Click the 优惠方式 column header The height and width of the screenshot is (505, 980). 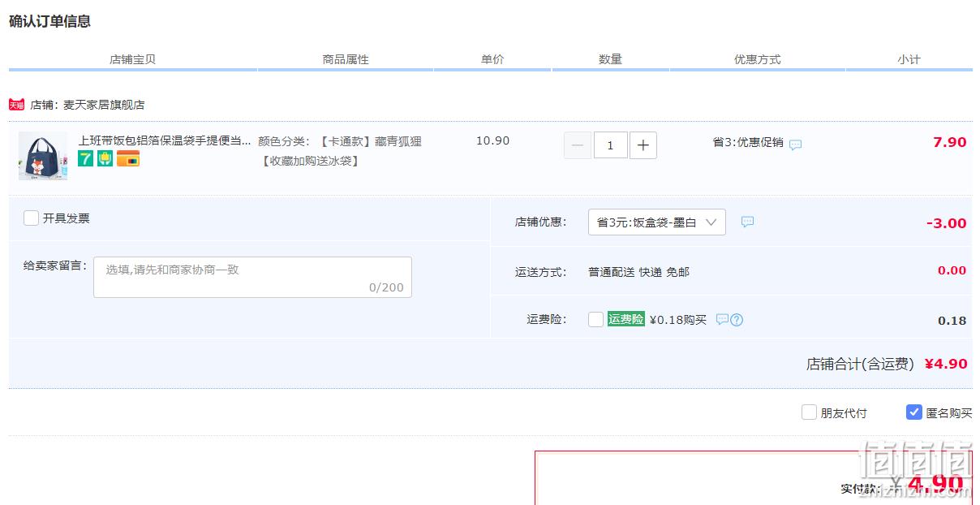pyautogui.click(x=758, y=59)
